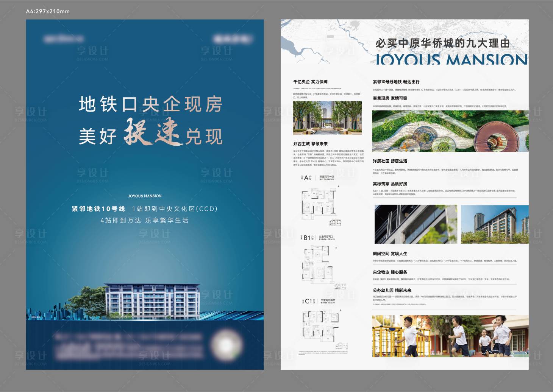Select heading "郑西主城 擎领未来"
The width and height of the screenshot is (553, 392).
tap(310, 144)
